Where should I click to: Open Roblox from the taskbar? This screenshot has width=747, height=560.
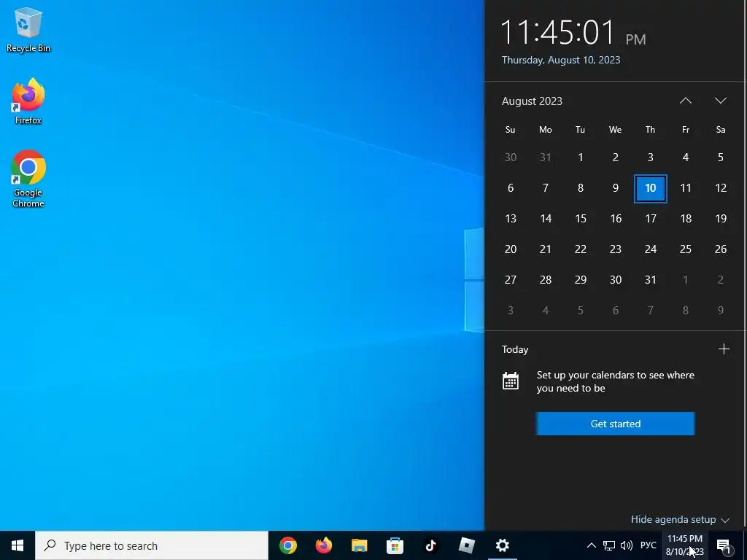(x=466, y=545)
